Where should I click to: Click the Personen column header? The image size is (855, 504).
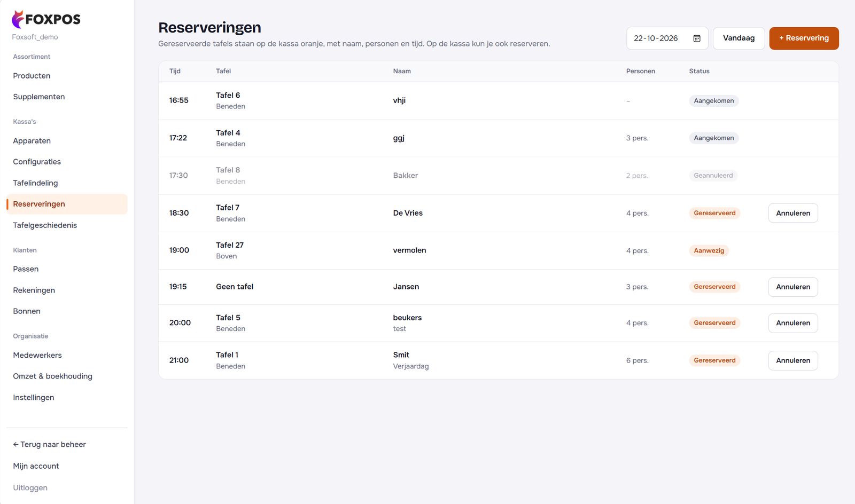coord(641,71)
